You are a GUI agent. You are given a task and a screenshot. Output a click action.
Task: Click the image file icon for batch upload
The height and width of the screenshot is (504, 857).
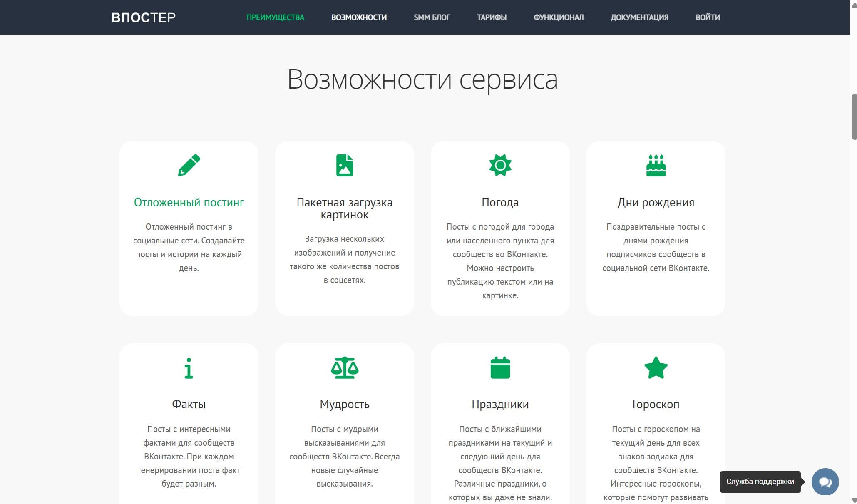(x=344, y=165)
